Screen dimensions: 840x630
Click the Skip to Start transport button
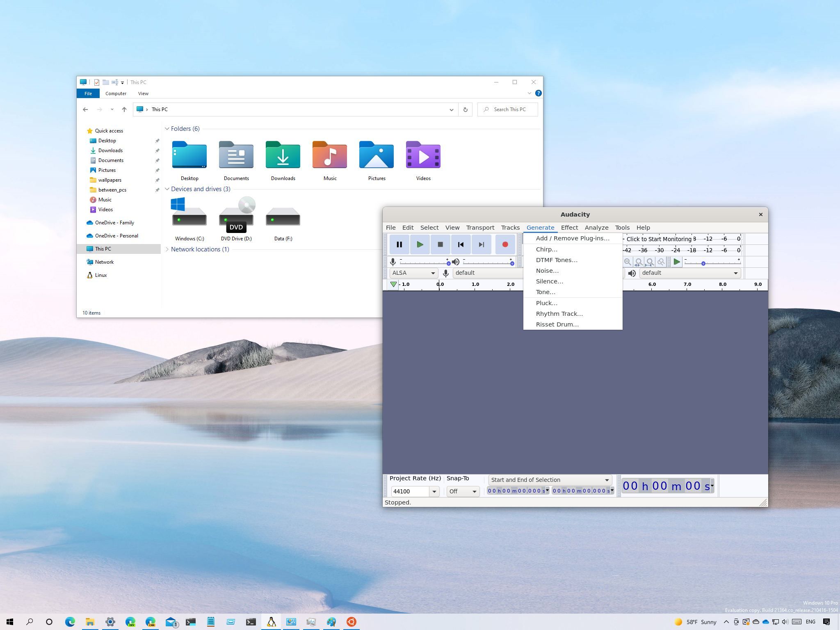[x=461, y=244]
